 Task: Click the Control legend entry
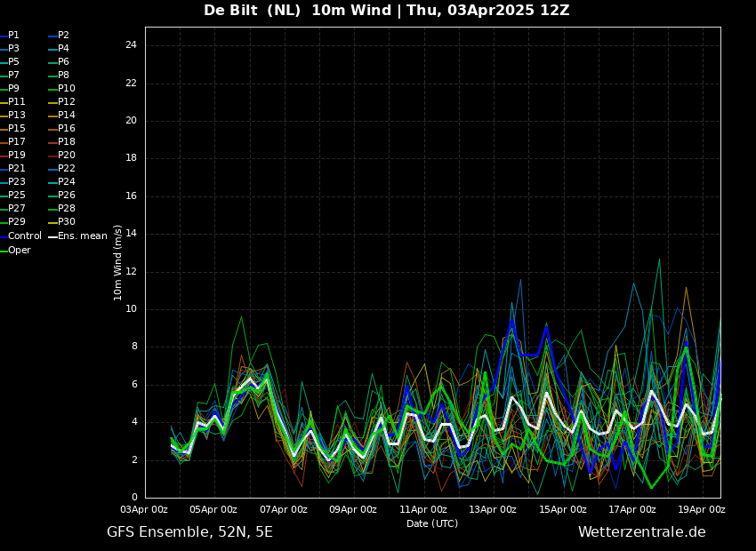click(x=20, y=236)
